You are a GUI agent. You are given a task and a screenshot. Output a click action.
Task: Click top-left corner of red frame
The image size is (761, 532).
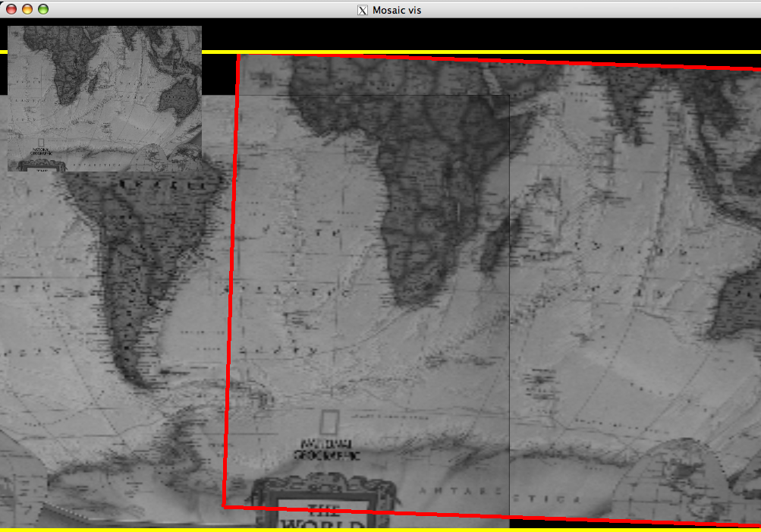click(x=238, y=55)
